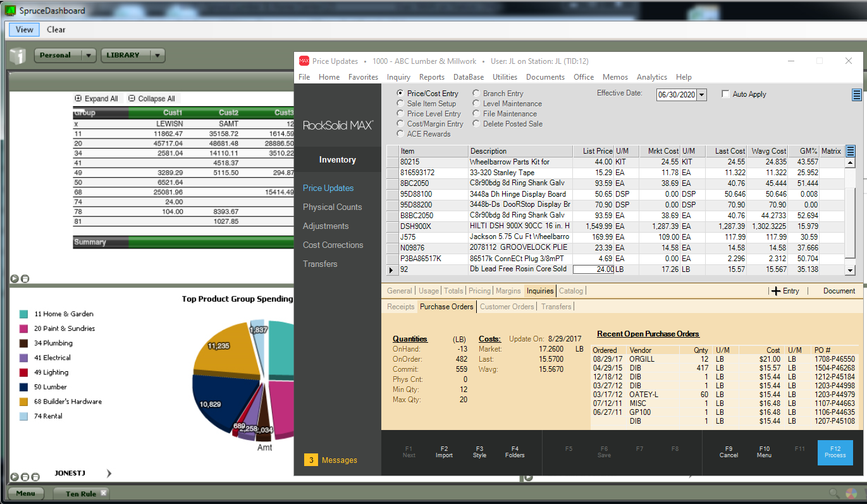Click the 20 Paint & Sundries legend swatch

pyautogui.click(x=23, y=328)
